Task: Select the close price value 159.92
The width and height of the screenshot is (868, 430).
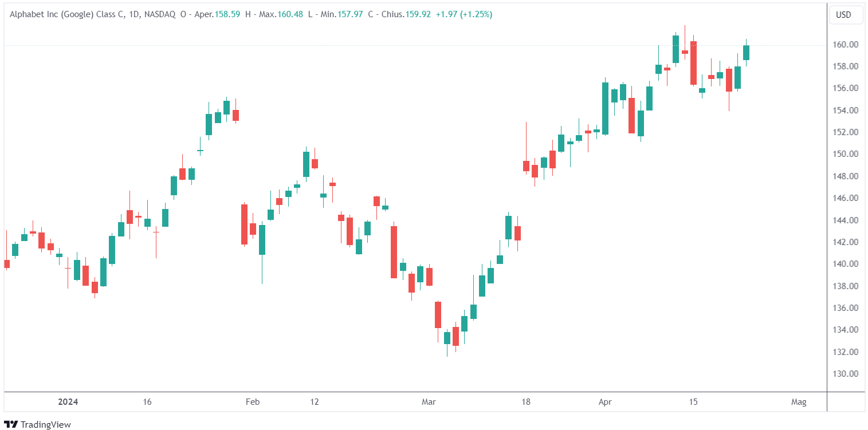Action: [x=418, y=14]
